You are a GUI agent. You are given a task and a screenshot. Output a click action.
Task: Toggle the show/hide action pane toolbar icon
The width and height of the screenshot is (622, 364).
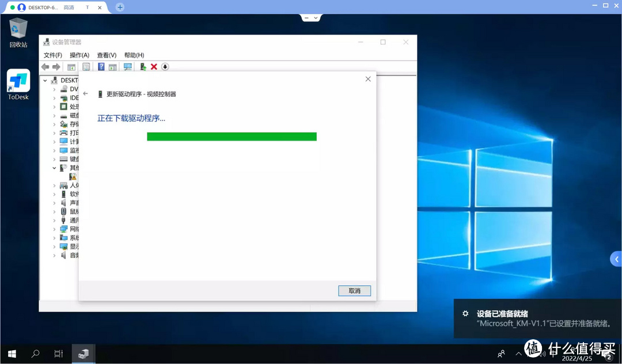[x=113, y=67]
